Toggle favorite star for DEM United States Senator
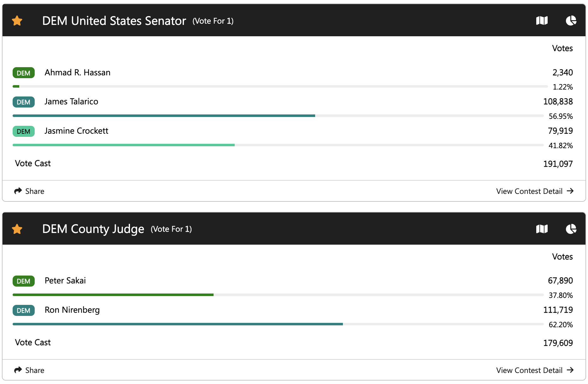The width and height of the screenshot is (588, 384). click(17, 21)
